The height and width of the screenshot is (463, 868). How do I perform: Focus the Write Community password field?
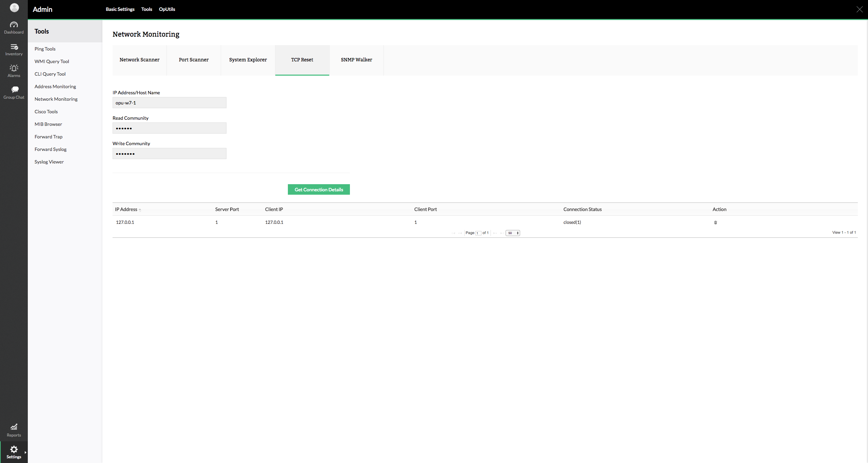point(169,154)
